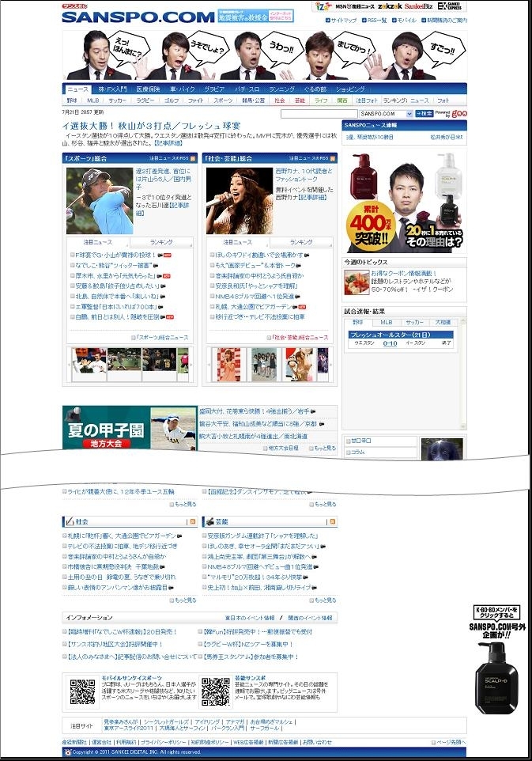Image resolution: width=532 pixels, height=761 pixels.
Task: Open the iza partner logo link
Action: pos(323,6)
